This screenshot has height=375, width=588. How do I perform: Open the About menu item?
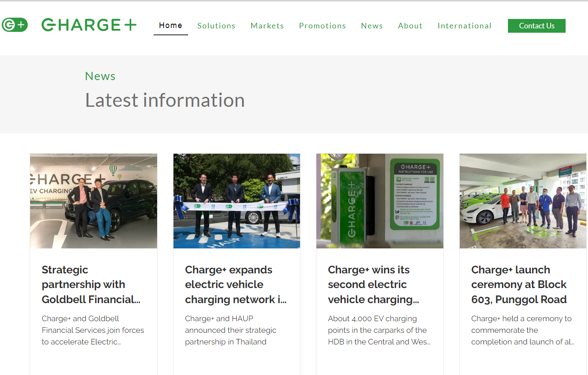pyautogui.click(x=410, y=26)
